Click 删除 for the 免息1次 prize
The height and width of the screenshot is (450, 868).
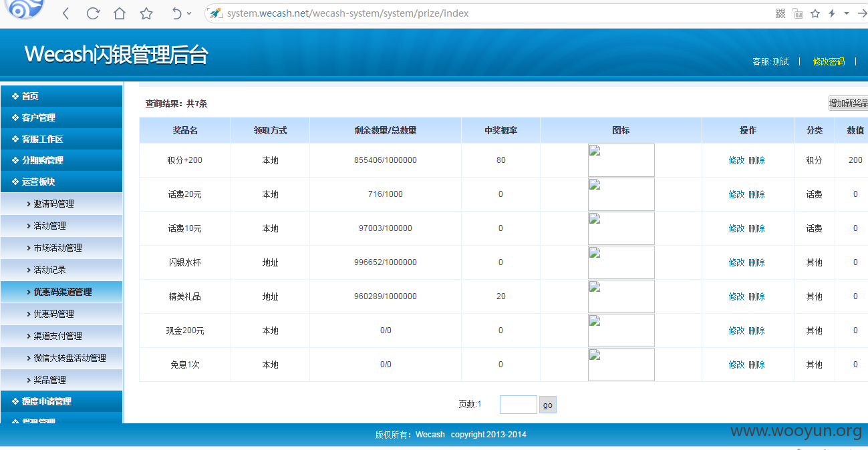(x=756, y=365)
